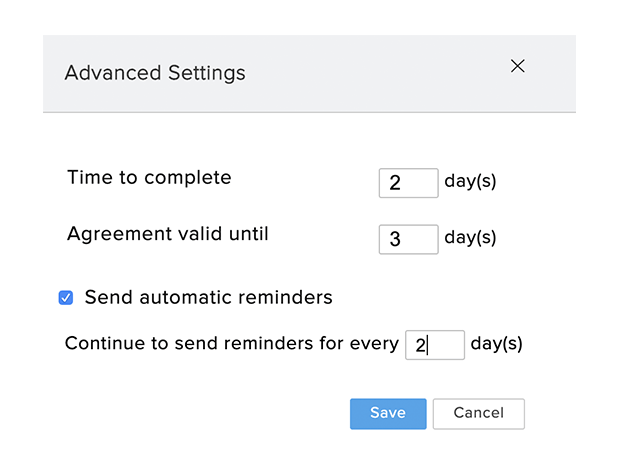The image size is (617, 461).
Task: Select the reminder interval days field
Action: (x=435, y=345)
